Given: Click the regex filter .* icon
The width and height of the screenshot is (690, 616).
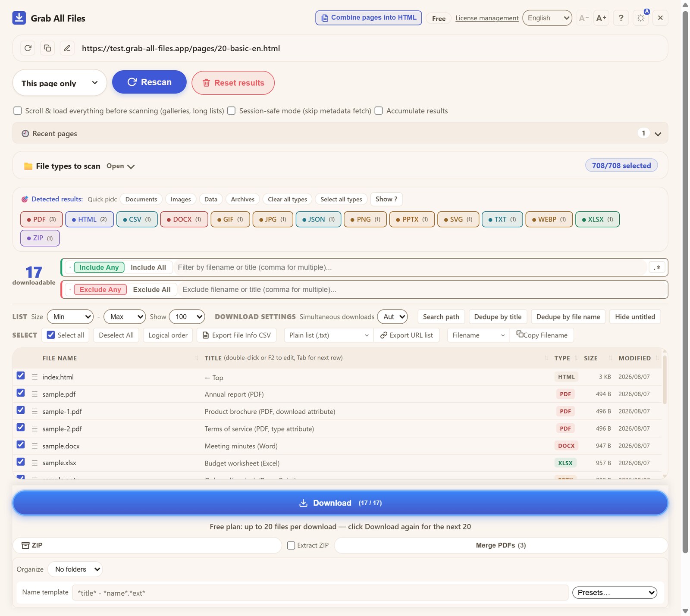Looking at the screenshot, I should (x=657, y=267).
